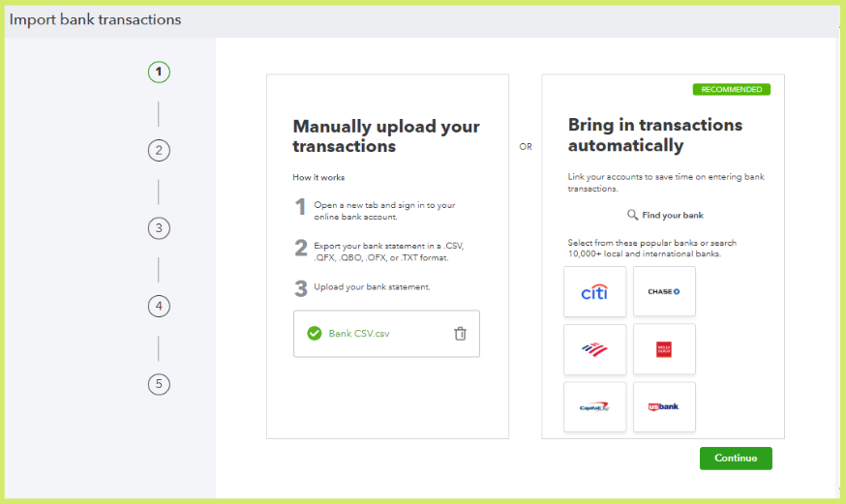This screenshot has height=504, width=846.
Task: Click the green checkmark beside Bank CSV.csv
Action: point(314,334)
